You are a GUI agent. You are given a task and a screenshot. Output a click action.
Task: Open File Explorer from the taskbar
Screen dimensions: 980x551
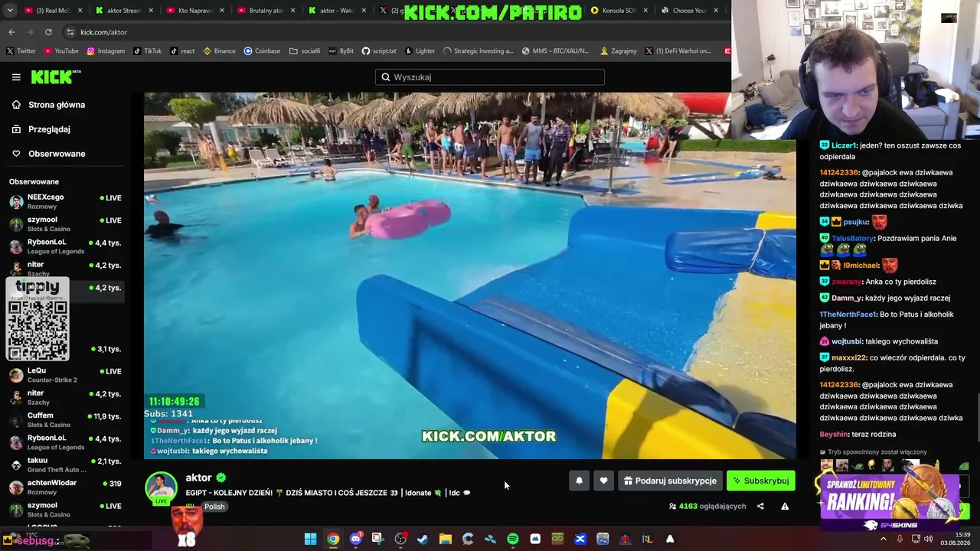(x=446, y=539)
